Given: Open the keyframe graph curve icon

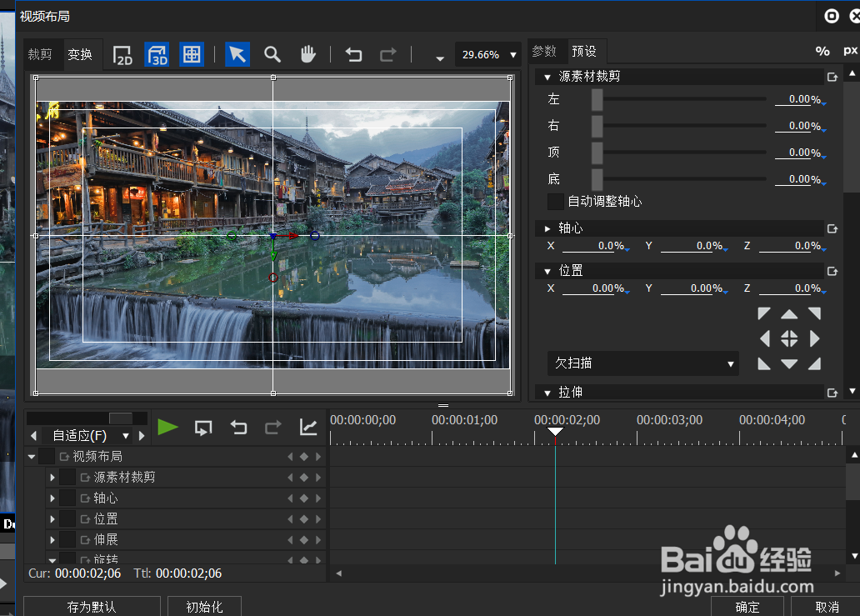Looking at the screenshot, I should tap(308, 428).
